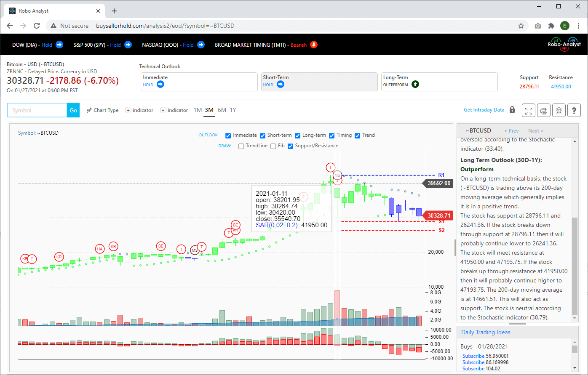Image resolution: width=588 pixels, height=375 pixels.
Task: Click the Long-Term OUTPERFORM up-arrow icon
Action: [415, 85]
